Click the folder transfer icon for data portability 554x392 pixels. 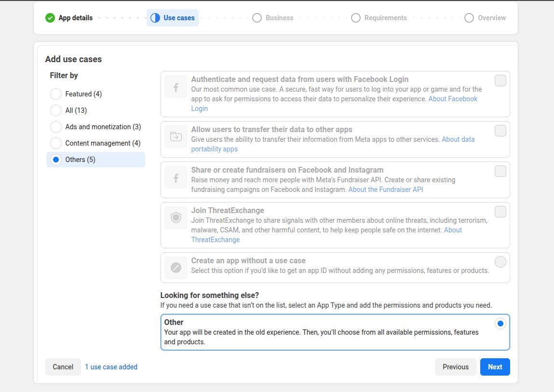coord(176,137)
